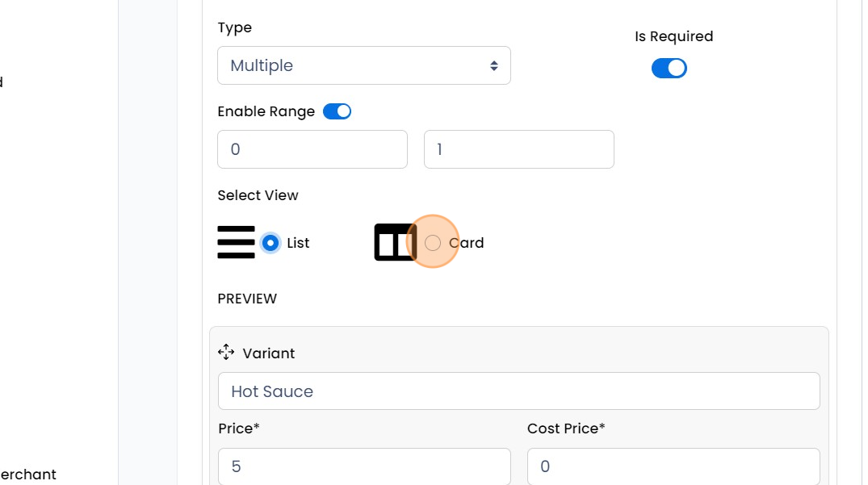Click the three-bar List layout glyph
The image size is (868, 485).
pos(236,240)
